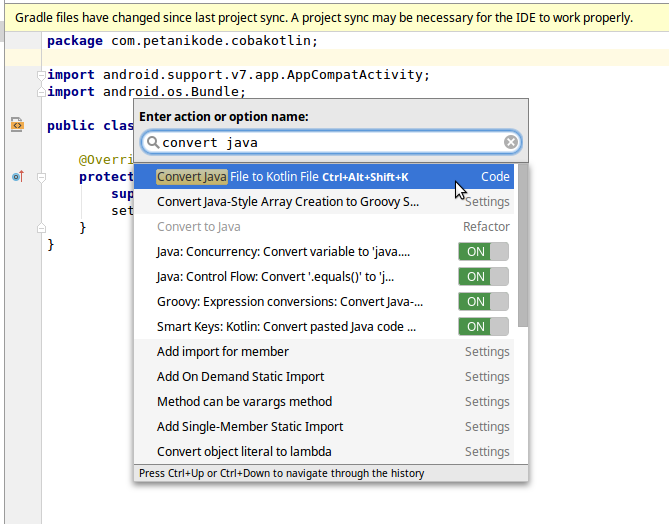
Task: Open Add On Demand Static Import setting
Action: coord(324,376)
